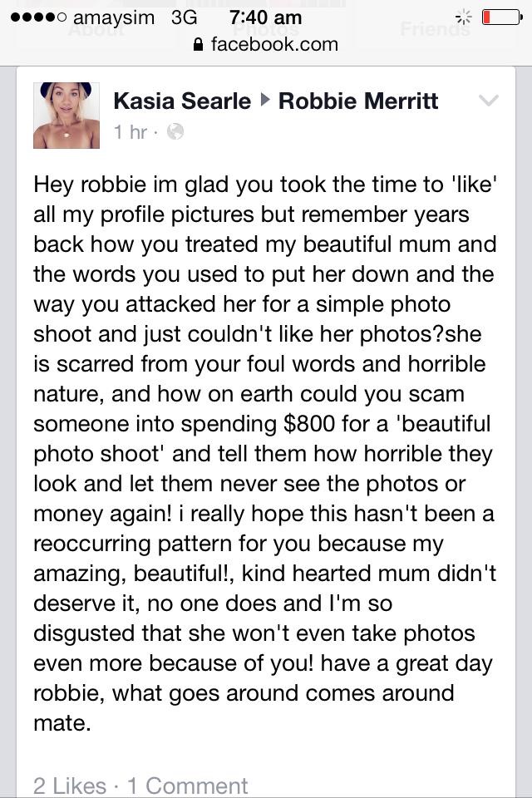The height and width of the screenshot is (798, 532).
Task: Tap the battery icon in status bar
Action: [501, 17]
